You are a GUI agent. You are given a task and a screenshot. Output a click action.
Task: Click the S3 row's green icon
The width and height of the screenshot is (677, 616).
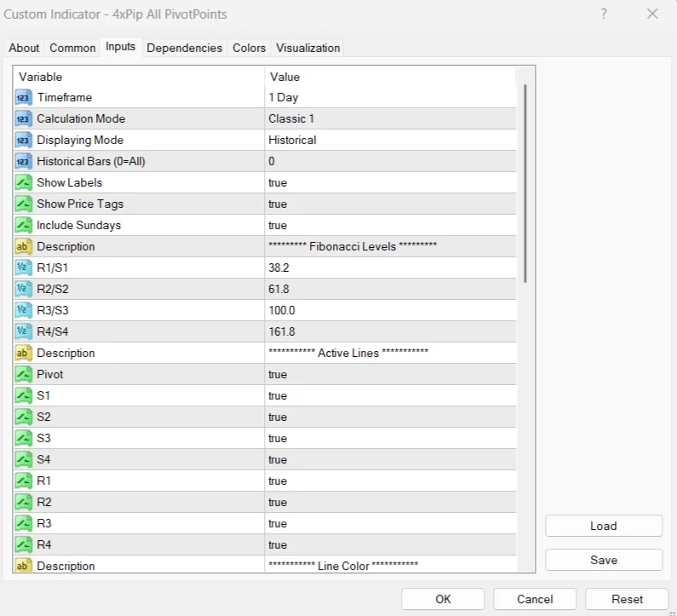(23, 439)
